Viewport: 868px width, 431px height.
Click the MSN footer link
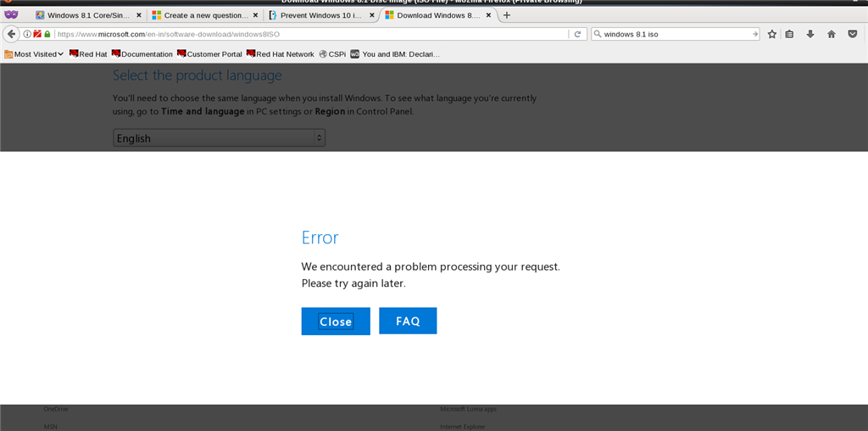tap(50, 427)
